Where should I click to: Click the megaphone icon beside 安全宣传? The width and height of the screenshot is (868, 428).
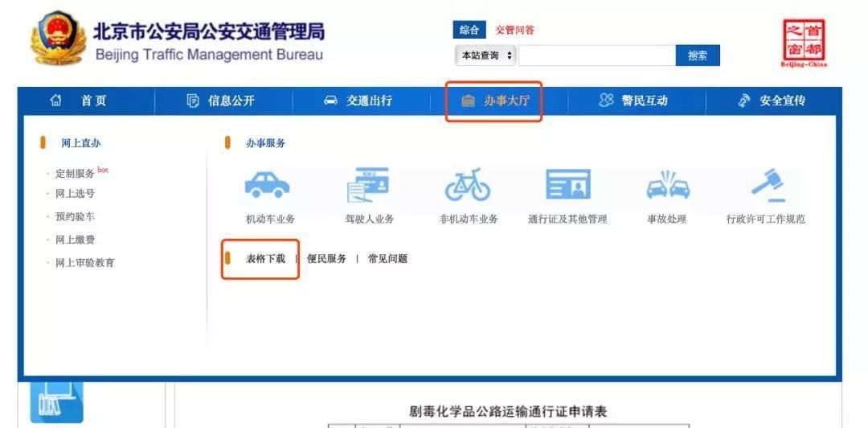tap(744, 101)
